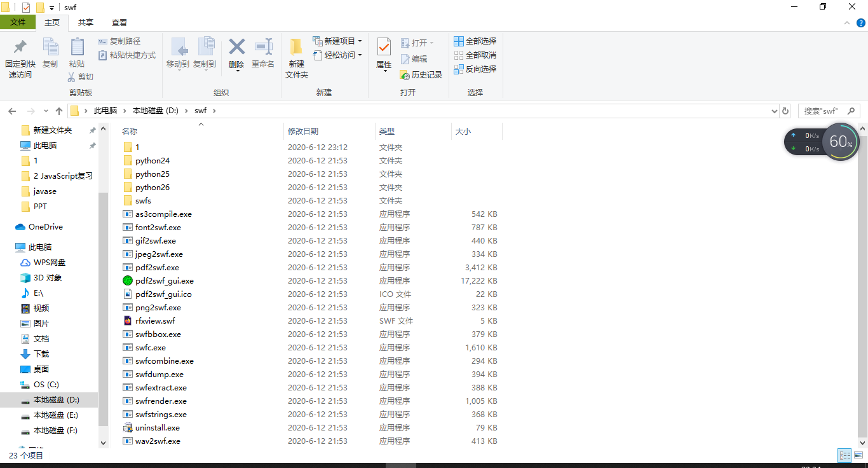
Task: Select uninstall.exe file
Action: (157, 428)
